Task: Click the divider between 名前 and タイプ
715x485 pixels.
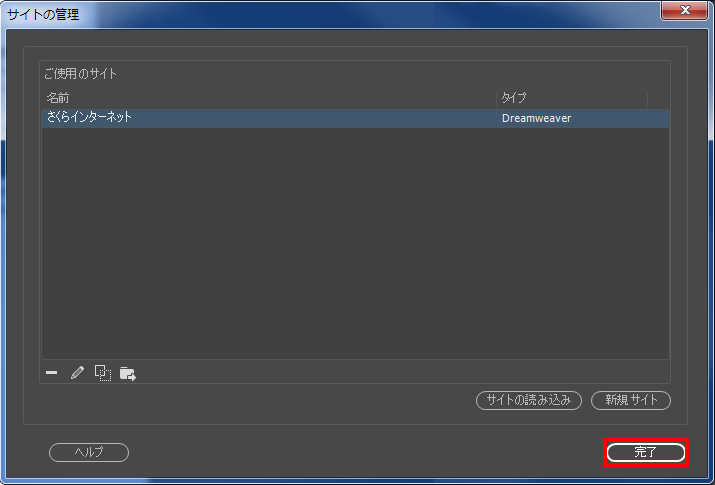Action: (496, 98)
